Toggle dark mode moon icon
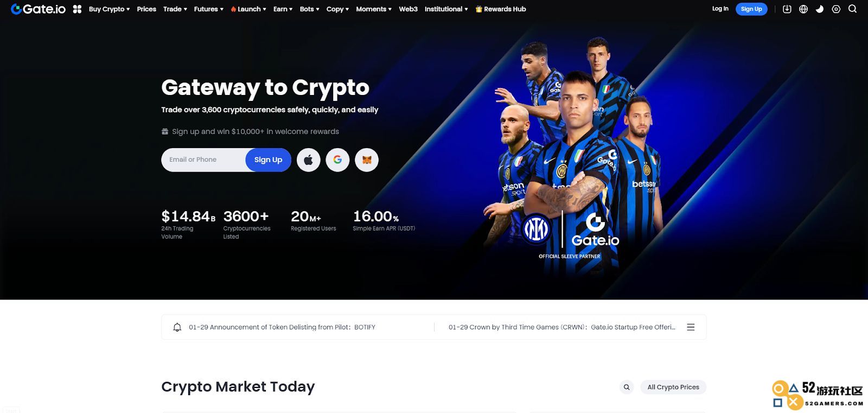The image size is (868, 413). click(820, 9)
